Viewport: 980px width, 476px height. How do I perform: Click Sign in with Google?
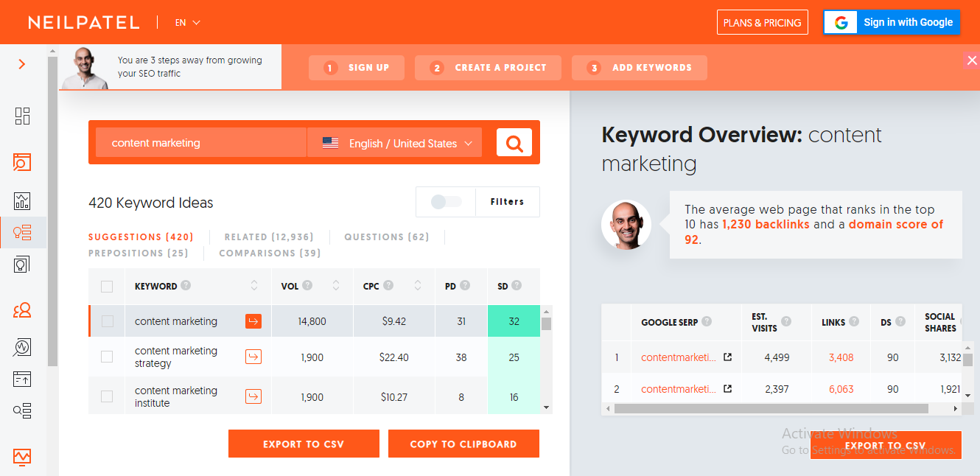(892, 22)
